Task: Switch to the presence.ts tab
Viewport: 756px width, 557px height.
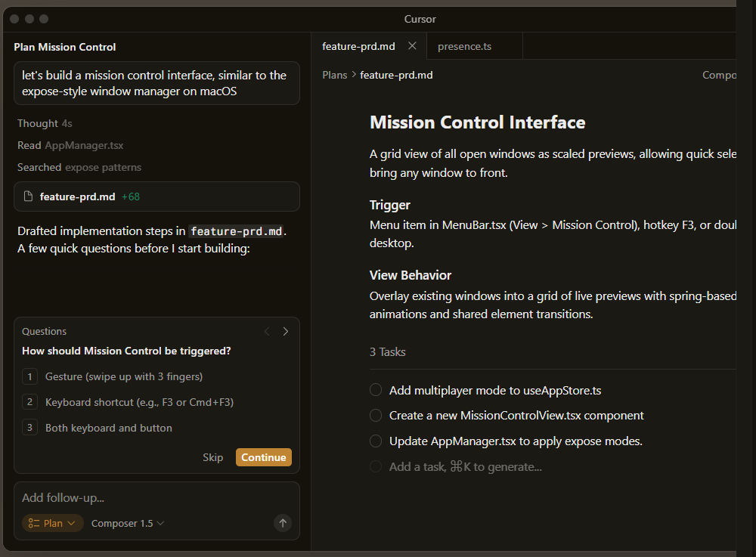Action: point(464,46)
